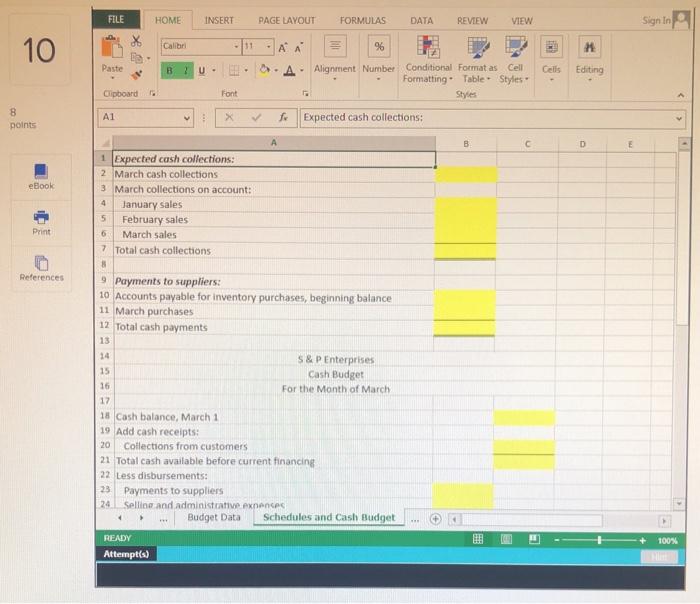
Task: Click the zoom in plus button
Action: click(x=642, y=541)
